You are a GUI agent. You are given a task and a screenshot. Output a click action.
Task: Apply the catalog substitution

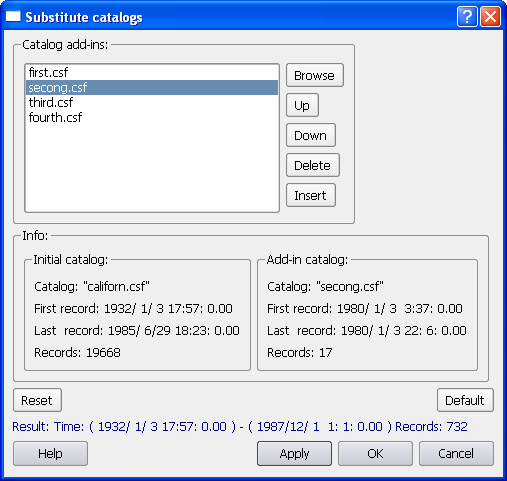pos(294,453)
